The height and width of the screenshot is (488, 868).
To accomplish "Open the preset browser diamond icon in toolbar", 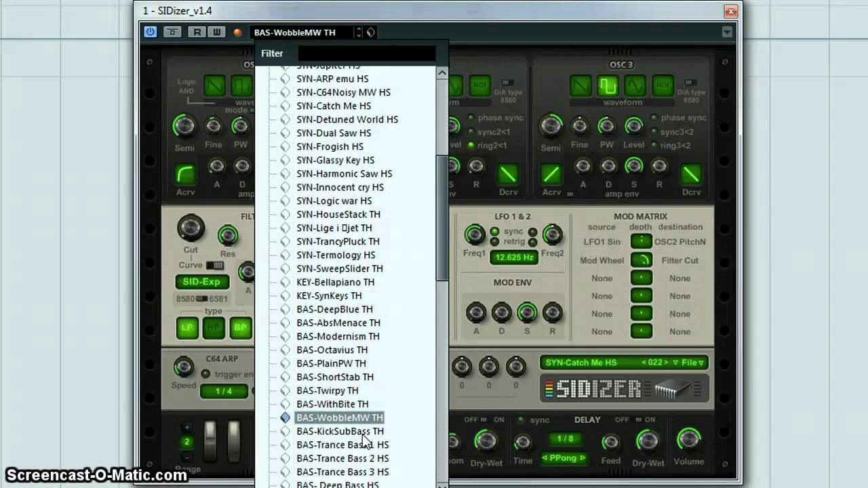I will 371,32.
